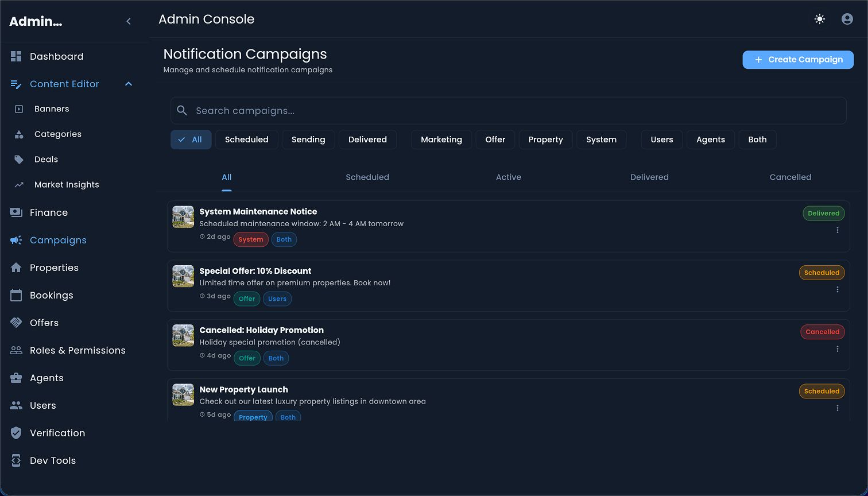Click the Verification shield icon
The image size is (868, 496).
point(16,433)
